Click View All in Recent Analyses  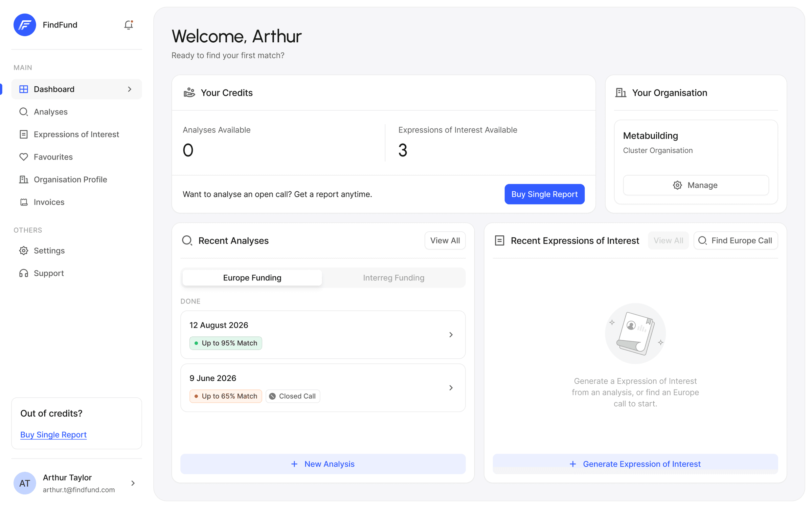[x=445, y=240]
